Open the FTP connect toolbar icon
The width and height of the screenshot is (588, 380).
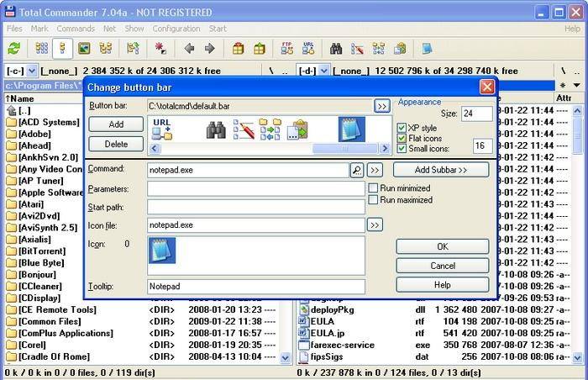[287, 49]
